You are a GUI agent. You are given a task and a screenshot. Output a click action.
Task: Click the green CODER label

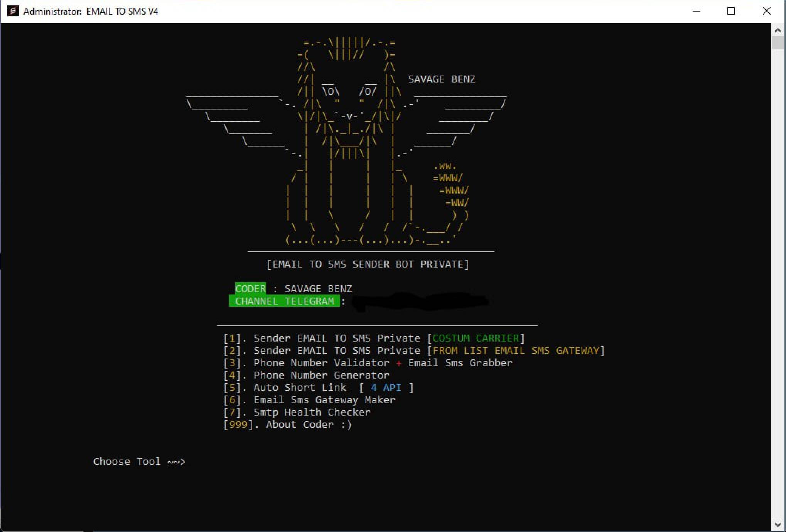[250, 289]
